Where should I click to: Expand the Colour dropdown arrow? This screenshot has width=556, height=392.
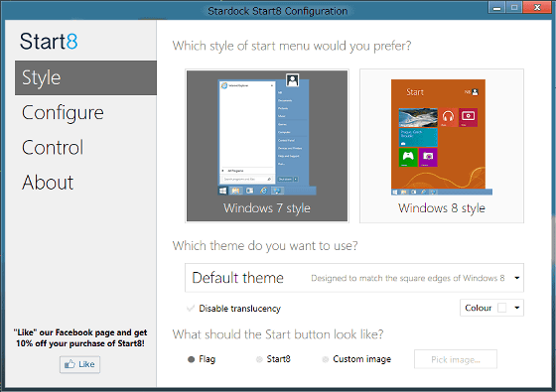point(517,308)
